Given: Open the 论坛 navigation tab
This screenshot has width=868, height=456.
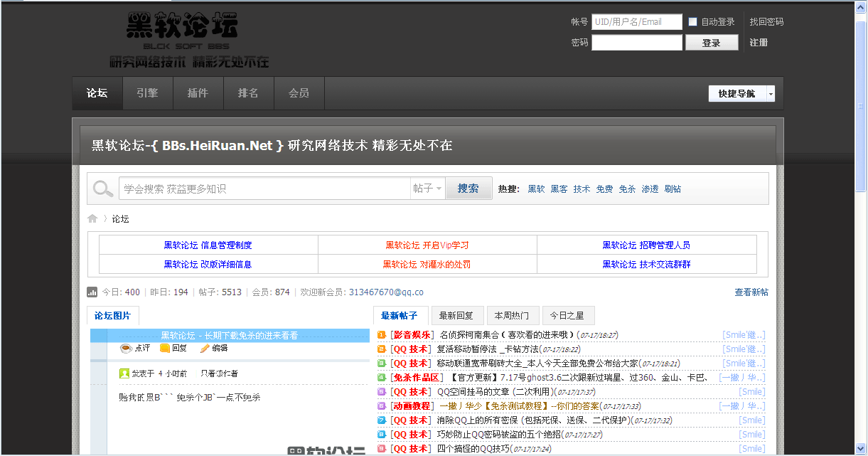Looking at the screenshot, I should pos(97,93).
